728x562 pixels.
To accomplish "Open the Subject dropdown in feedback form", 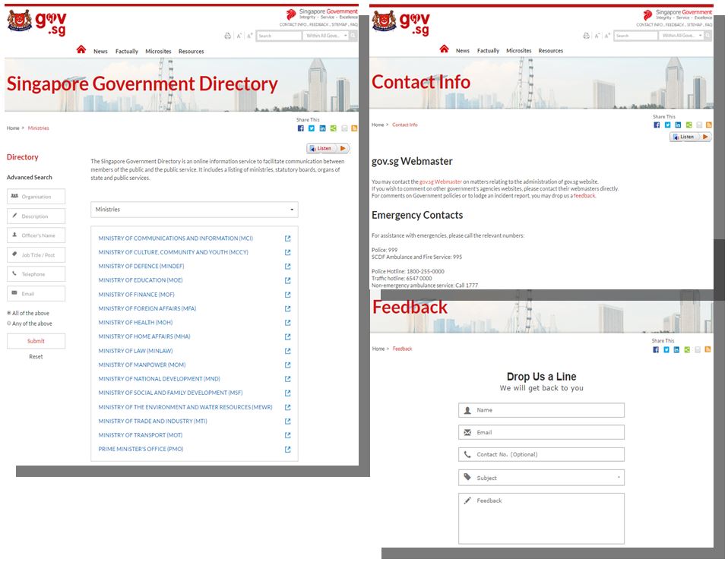I will click(x=541, y=478).
